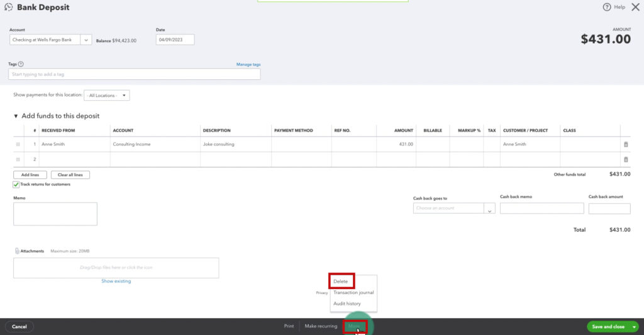Click Anne Smith in Customer / Project column
This screenshot has height=335, width=644.
pos(514,144)
